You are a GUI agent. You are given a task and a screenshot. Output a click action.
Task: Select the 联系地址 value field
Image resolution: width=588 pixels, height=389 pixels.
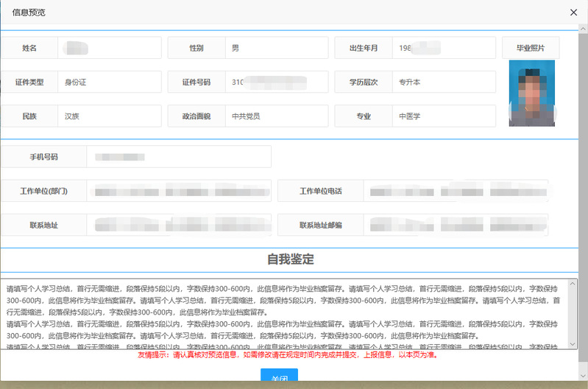(x=178, y=225)
